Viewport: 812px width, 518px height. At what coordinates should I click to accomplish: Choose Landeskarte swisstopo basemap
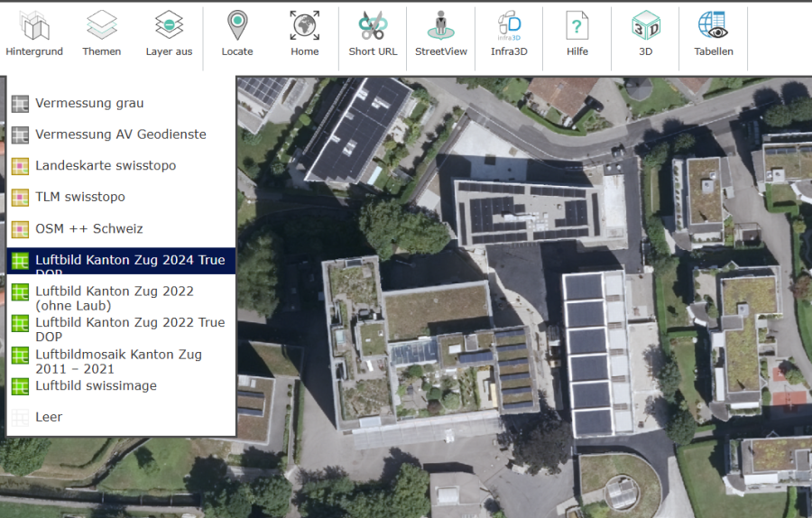coord(106,166)
